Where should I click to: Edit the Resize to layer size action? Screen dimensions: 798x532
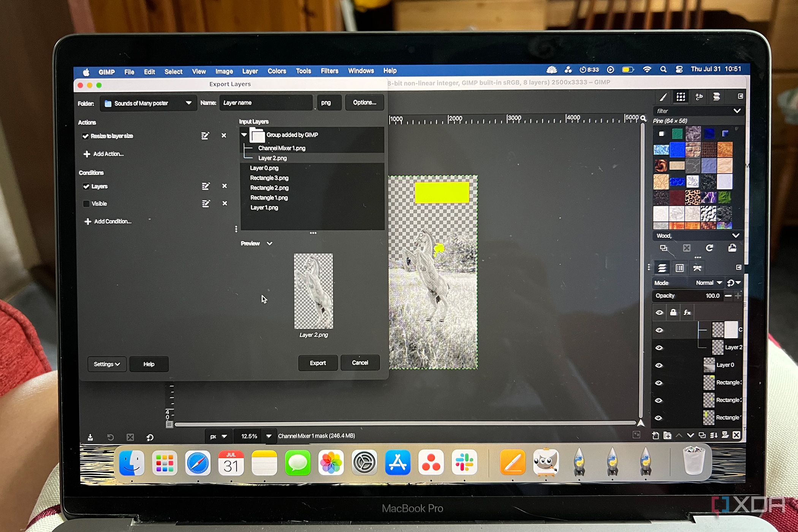205,136
